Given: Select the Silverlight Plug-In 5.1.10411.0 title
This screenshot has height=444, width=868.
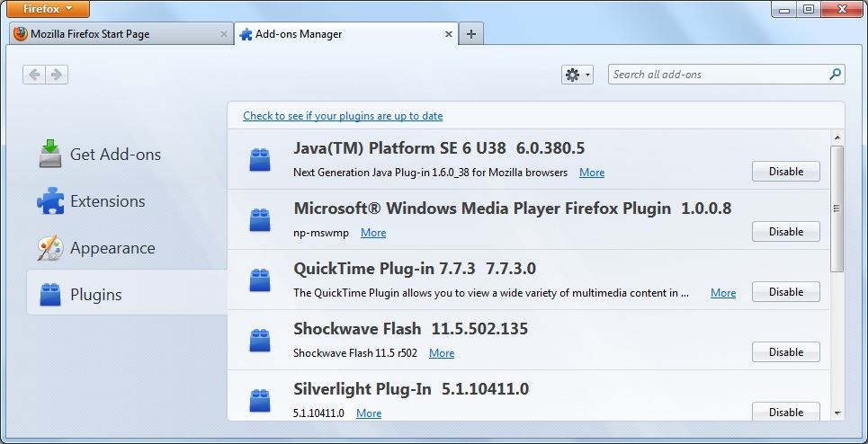Looking at the screenshot, I should click(411, 389).
